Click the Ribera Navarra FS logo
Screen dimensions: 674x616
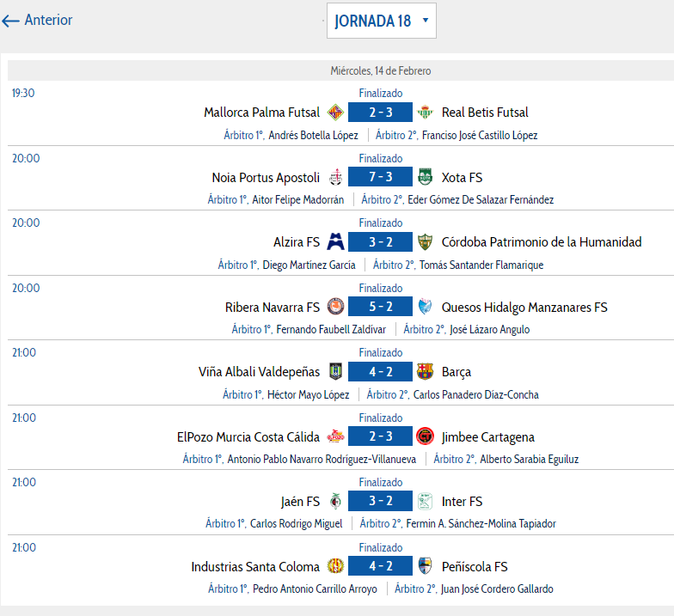(336, 307)
